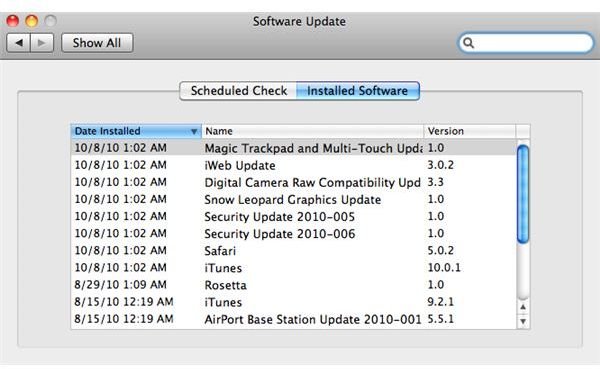Click the scroll up arrow in the list
The image size is (600, 369).
click(523, 307)
